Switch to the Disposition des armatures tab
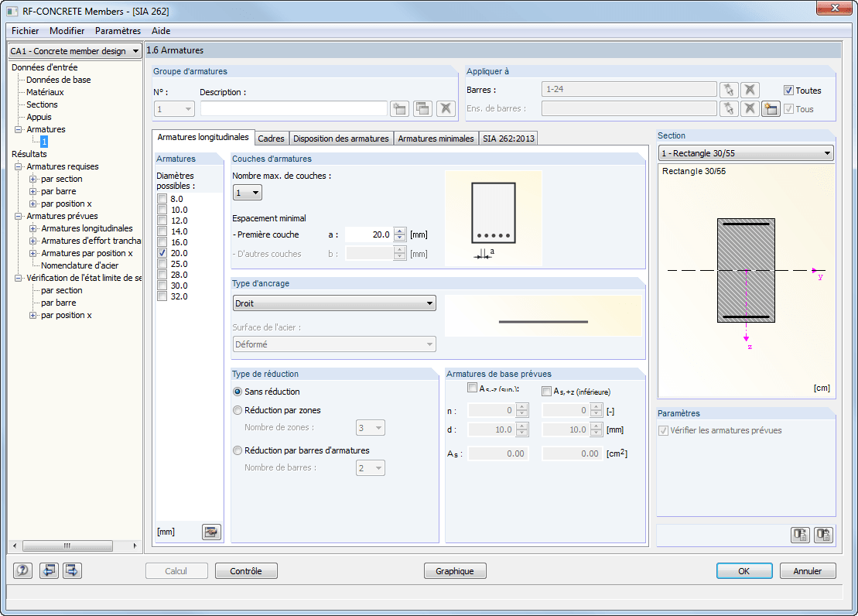This screenshot has width=858, height=616. 341,139
